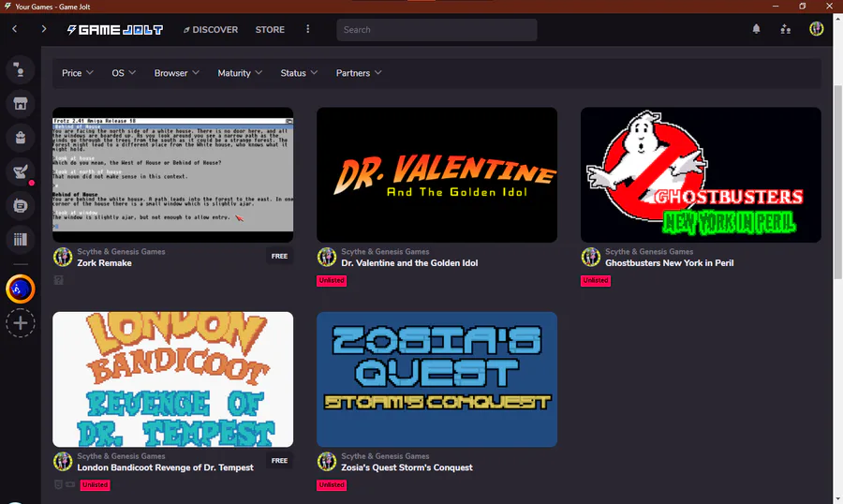Open London Bandicoot game thumbnail
Image resolution: width=843 pixels, height=504 pixels.
(x=172, y=379)
